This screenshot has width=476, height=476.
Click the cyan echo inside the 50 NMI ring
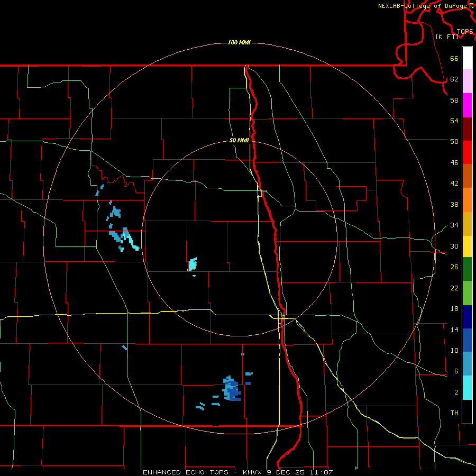[193, 264]
